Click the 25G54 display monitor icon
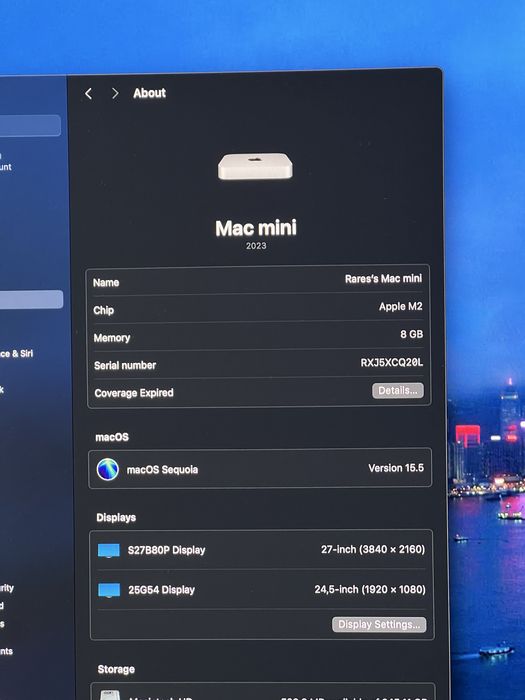The image size is (525, 700). pos(109,590)
